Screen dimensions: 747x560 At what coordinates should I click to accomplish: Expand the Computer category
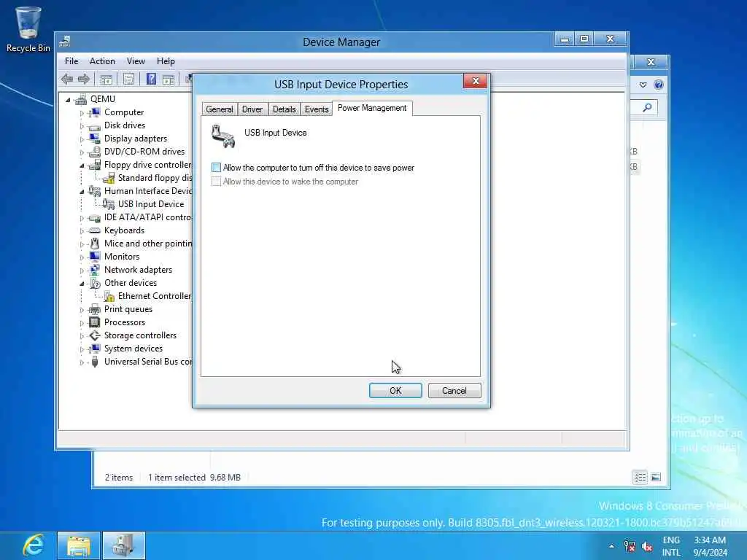[82, 113]
